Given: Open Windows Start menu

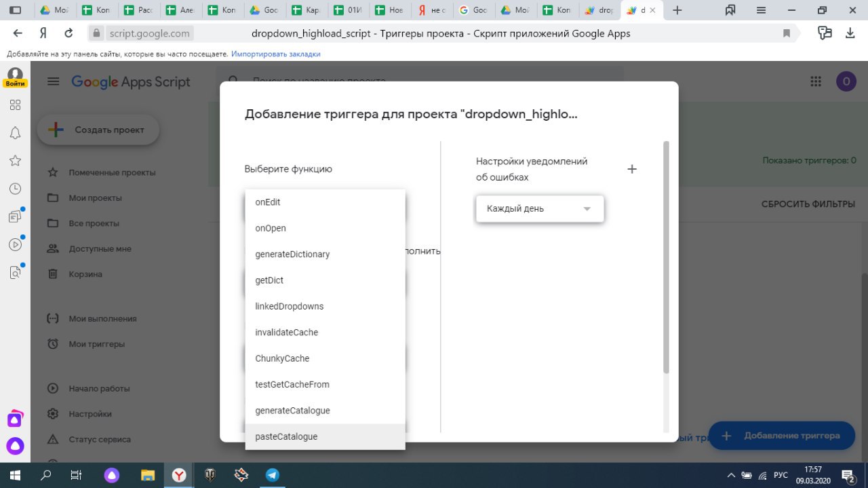Looking at the screenshot, I should click(x=15, y=475).
